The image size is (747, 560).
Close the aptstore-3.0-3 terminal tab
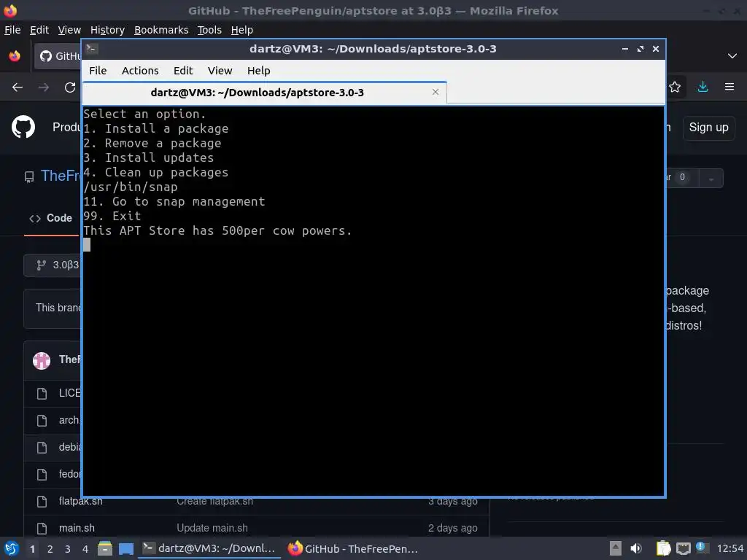[435, 92]
